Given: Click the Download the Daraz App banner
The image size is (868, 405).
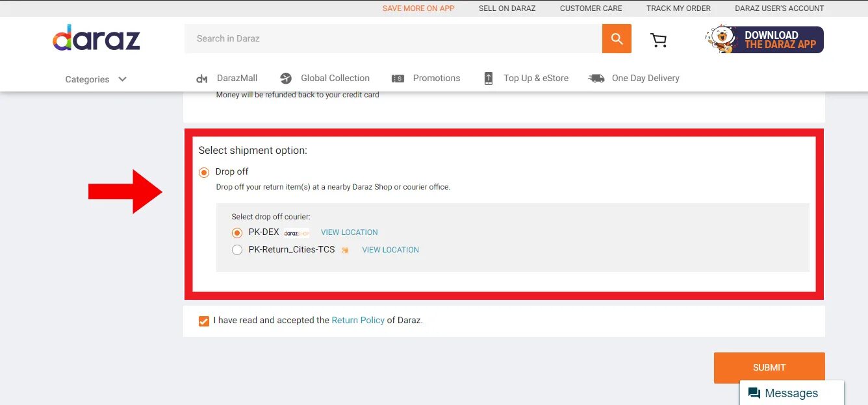Looking at the screenshot, I should pyautogui.click(x=764, y=40).
